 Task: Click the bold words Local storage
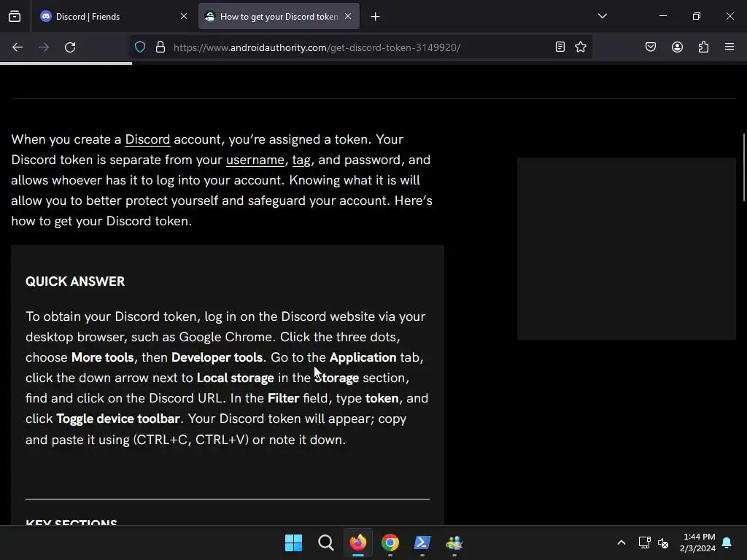(236, 378)
